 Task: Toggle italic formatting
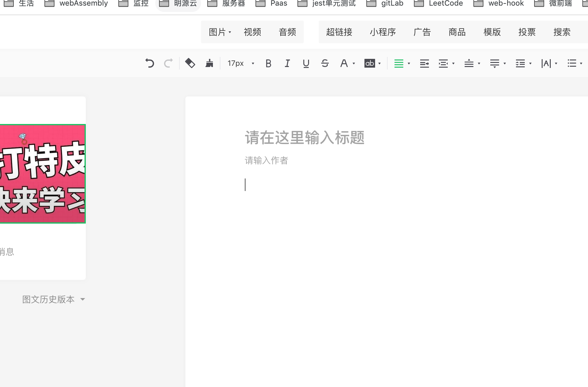coord(287,64)
